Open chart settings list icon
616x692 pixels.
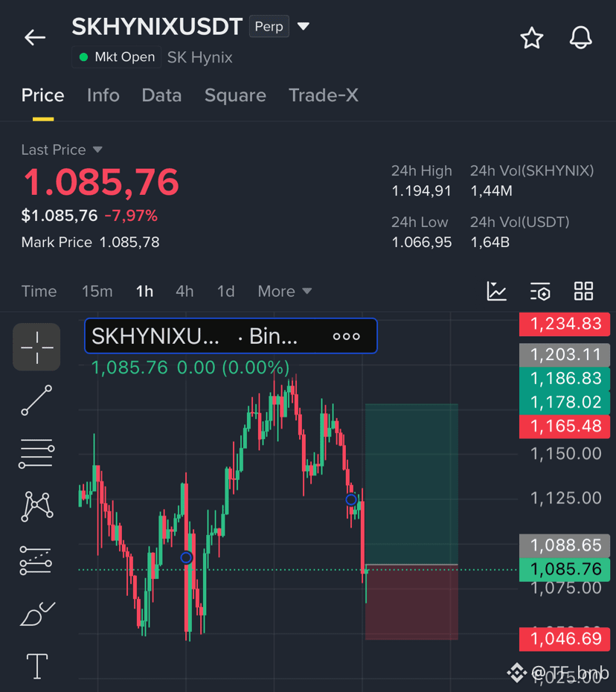[540, 291]
